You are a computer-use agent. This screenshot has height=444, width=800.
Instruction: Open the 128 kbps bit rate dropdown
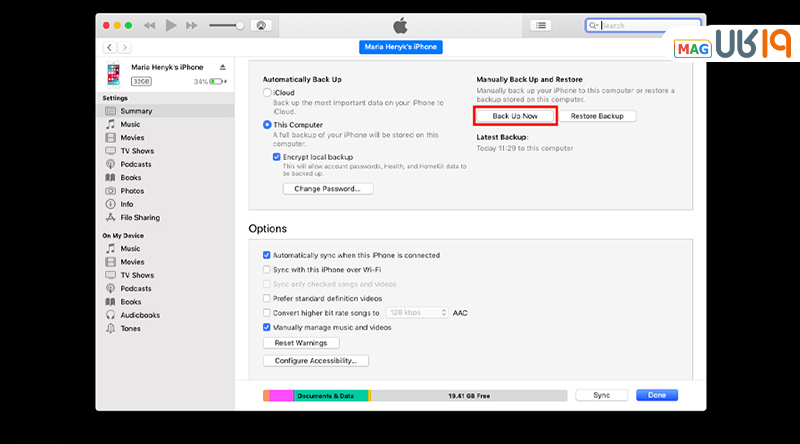pos(416,312)
